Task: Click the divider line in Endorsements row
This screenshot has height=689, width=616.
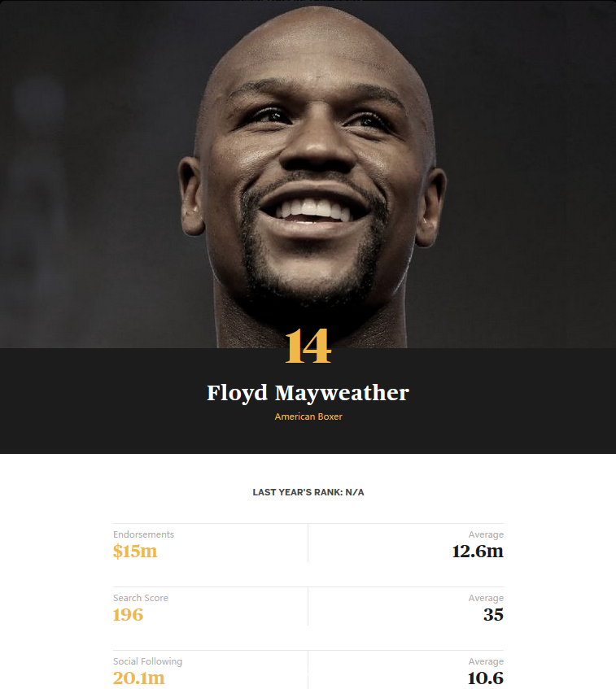Action: point(308,543)
